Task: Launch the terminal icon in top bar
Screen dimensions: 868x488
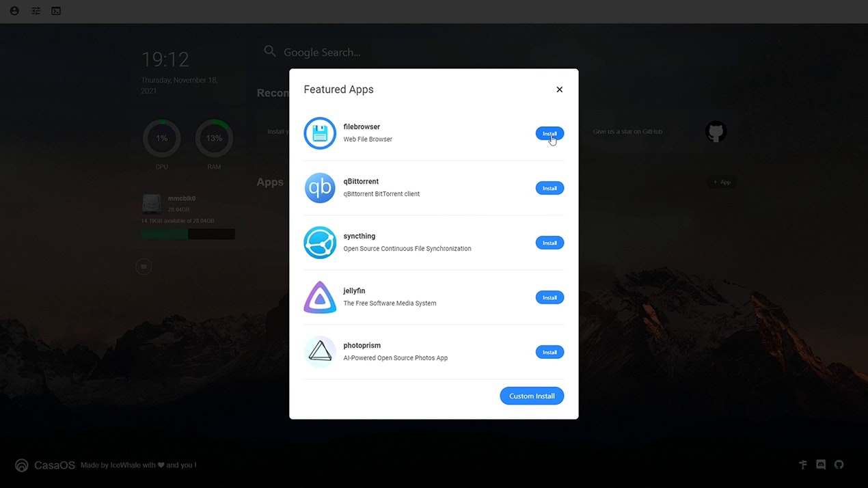Action: (x=56, y=11)
